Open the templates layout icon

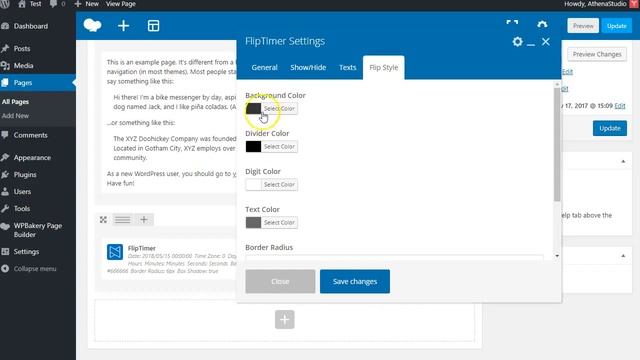click(x=153, y=26)
